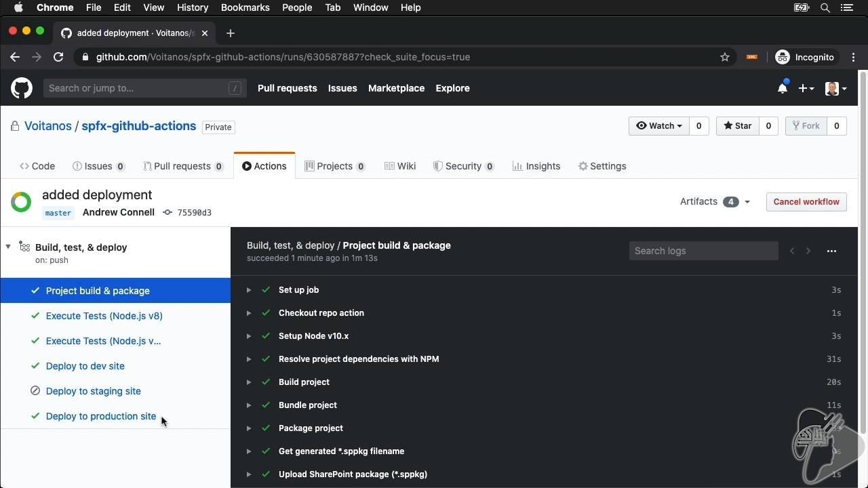Open the macOS Control Center icon
Image resolution: width=868 pixels, height=488 pixels.
pos(847,7)
